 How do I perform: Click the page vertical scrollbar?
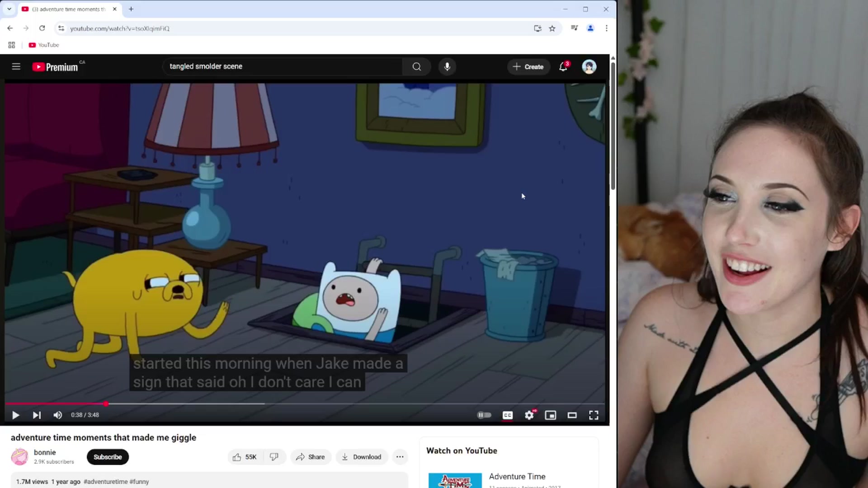[613, 127]
